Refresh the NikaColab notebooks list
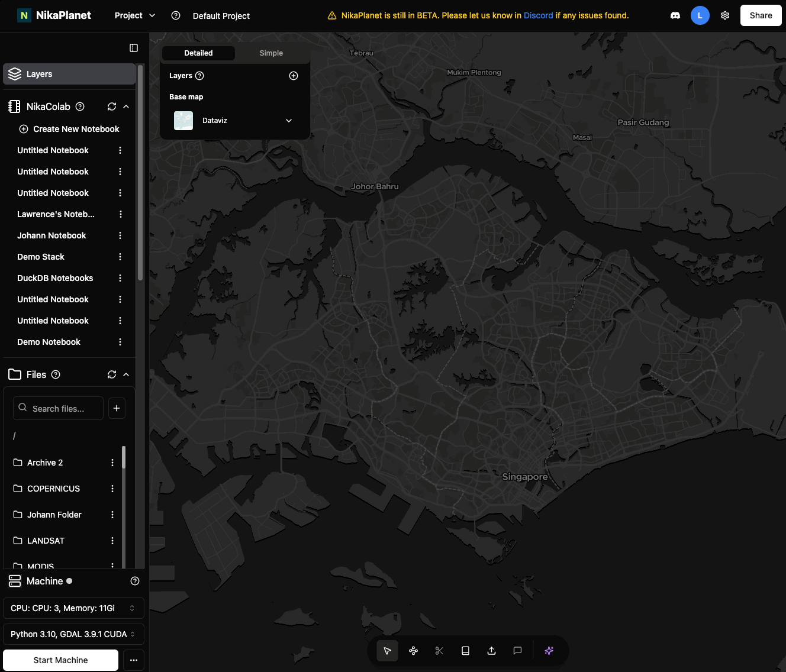 click(112, 106)
